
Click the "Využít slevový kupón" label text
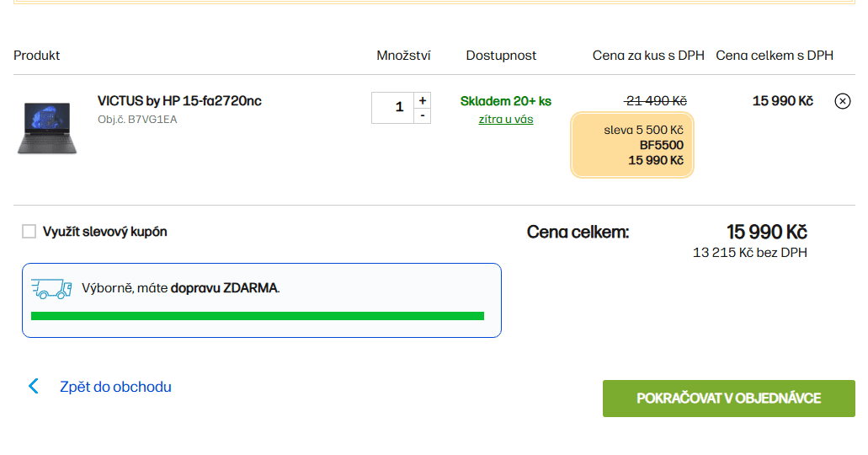pyautogui.click(x=105, y=232)
